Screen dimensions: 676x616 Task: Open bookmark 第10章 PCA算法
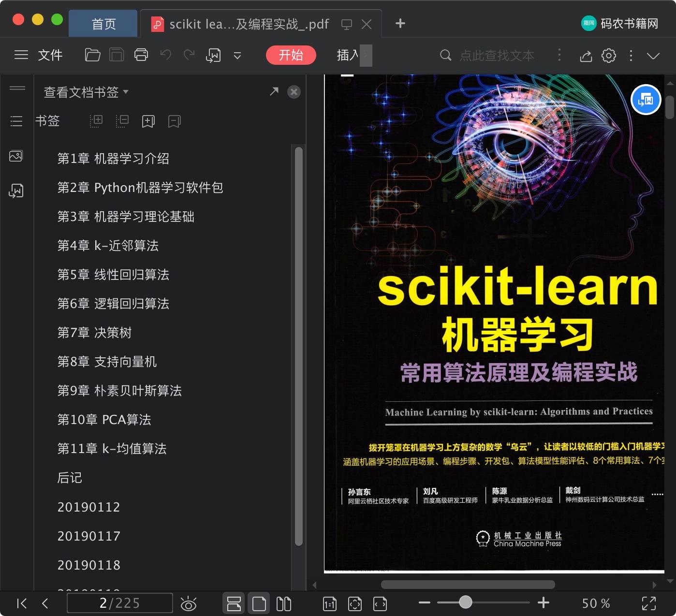point(104,420)
